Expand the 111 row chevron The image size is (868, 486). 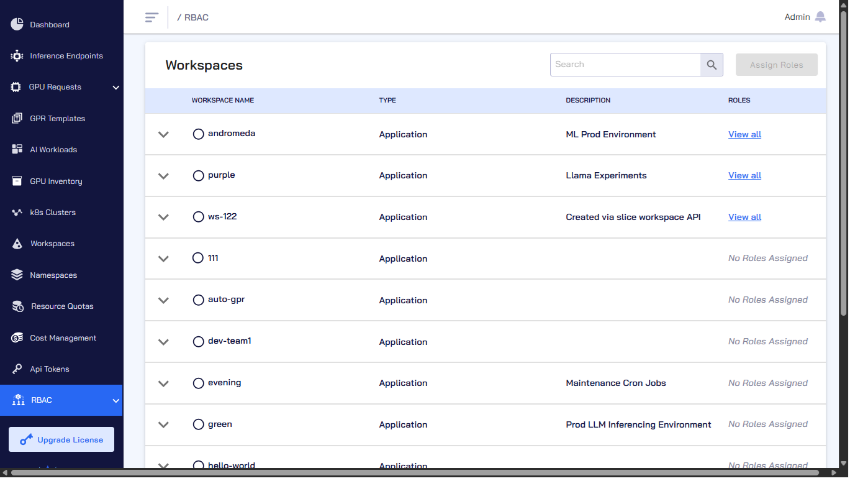[x=163, y=259]
